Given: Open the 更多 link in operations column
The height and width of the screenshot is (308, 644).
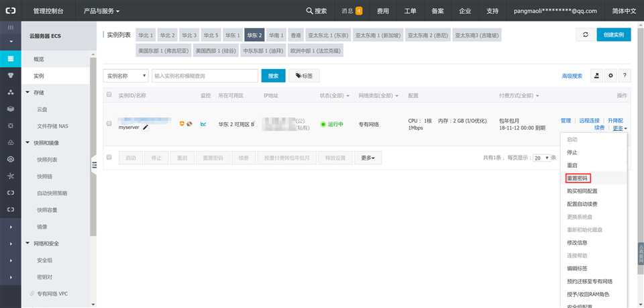Looking at the screenshot, I should [x=620, y=128].
